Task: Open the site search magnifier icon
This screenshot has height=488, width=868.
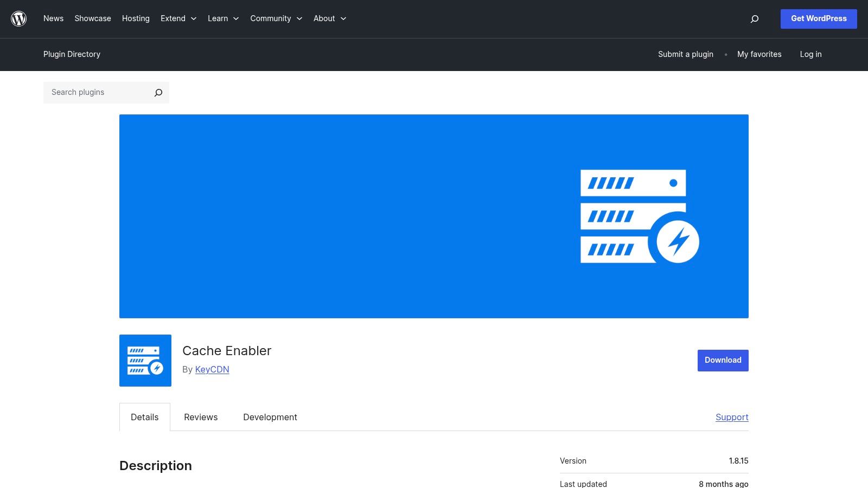Action: 754,19
